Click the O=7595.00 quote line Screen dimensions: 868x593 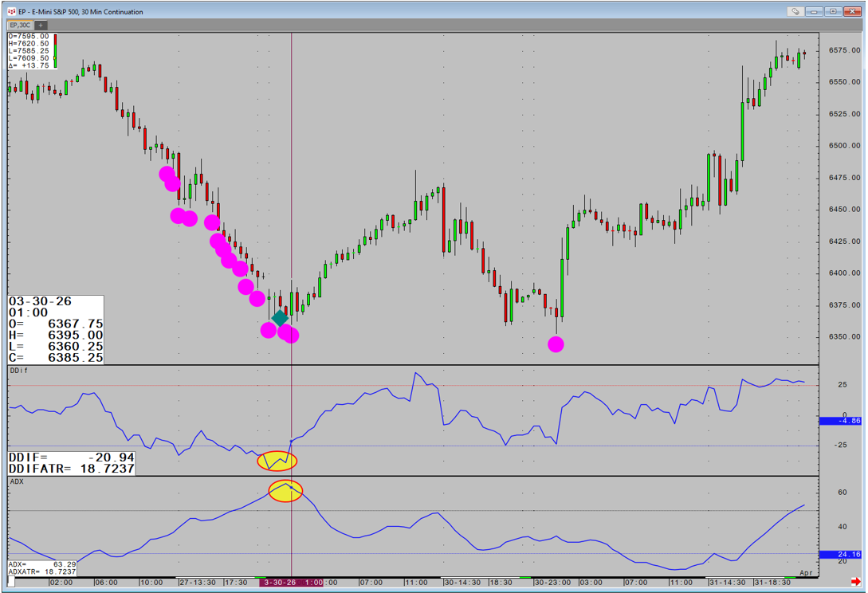pos(29,36)
